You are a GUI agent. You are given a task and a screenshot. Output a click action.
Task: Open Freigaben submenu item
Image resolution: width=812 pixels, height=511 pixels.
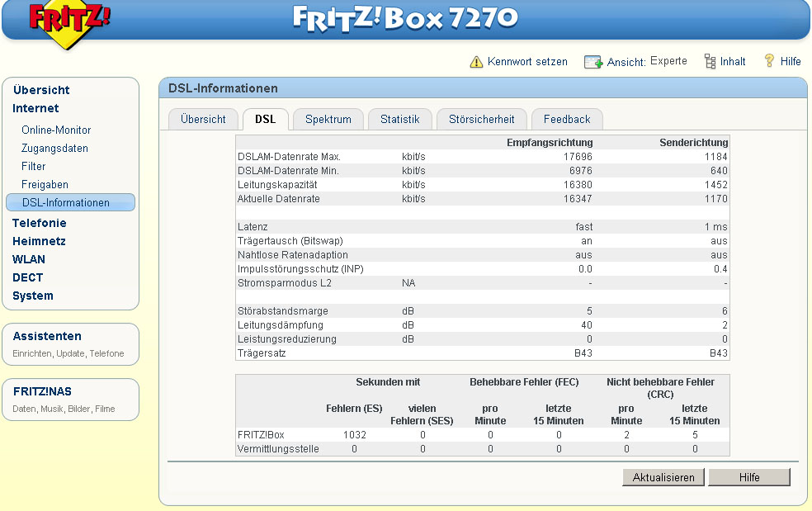[x=45, y=184]
